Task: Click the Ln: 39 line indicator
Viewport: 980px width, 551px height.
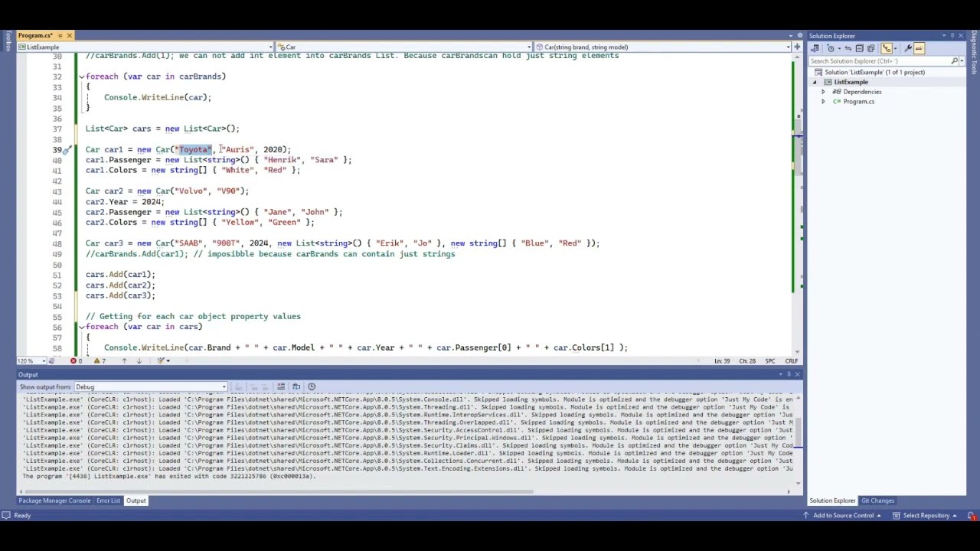Action: [722, 361]
